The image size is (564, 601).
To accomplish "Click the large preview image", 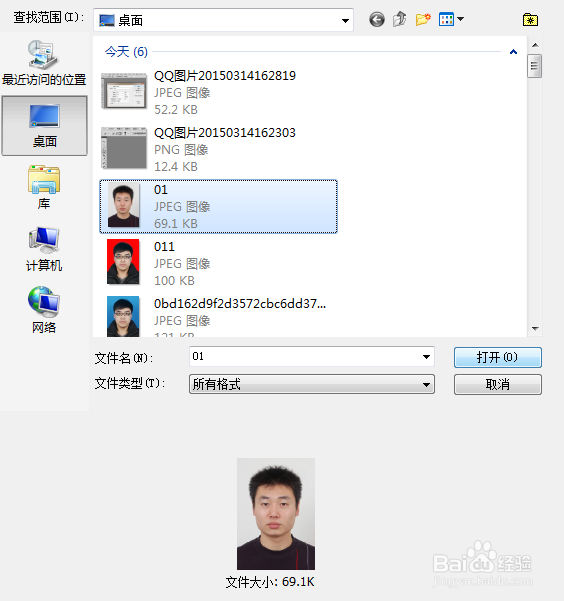I will click(x=276, y=514).
